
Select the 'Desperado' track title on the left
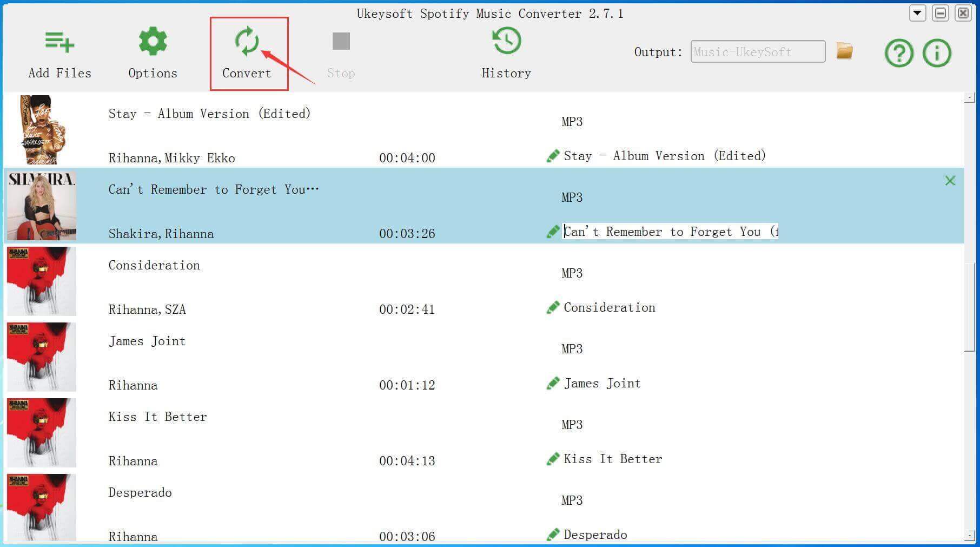(140, 492)
